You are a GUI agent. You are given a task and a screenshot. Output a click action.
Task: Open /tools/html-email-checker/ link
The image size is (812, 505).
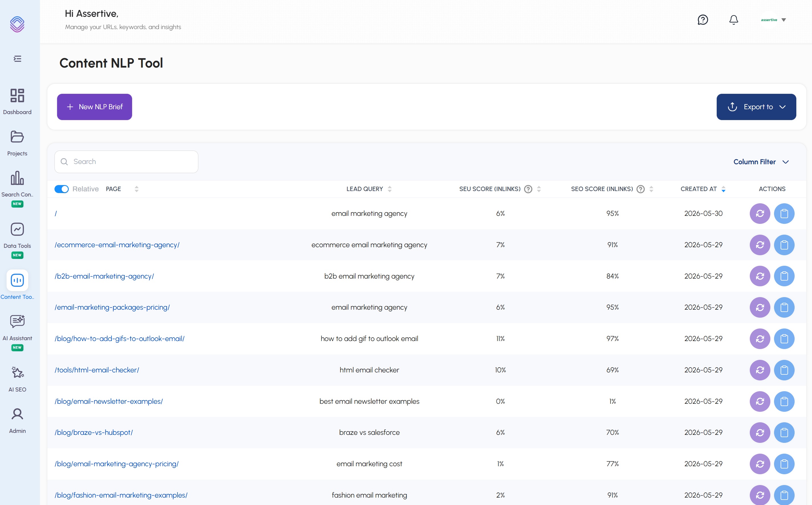97,370
